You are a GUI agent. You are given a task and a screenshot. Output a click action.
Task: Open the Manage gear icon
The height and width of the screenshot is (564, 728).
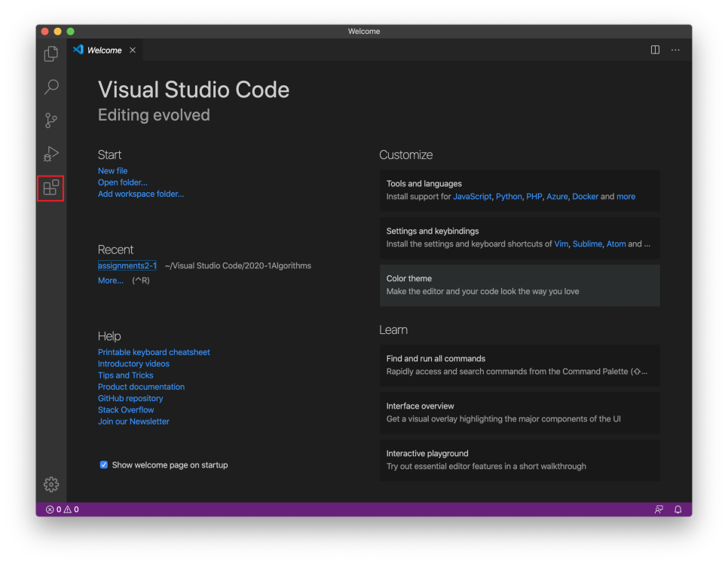pyautogui.click(x=51, y=485)
